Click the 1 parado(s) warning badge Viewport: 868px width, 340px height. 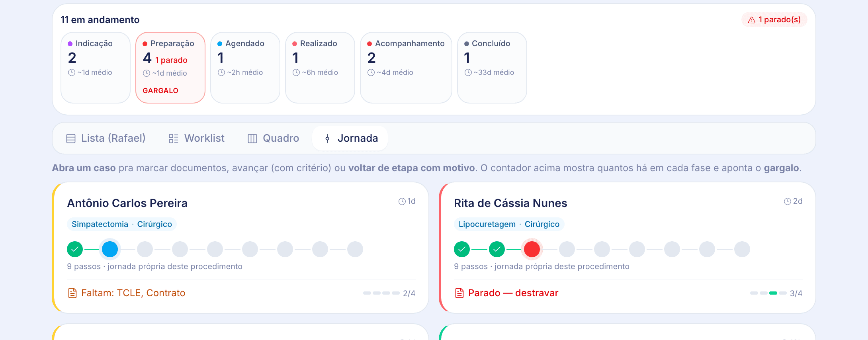click(x=774, y=20)
